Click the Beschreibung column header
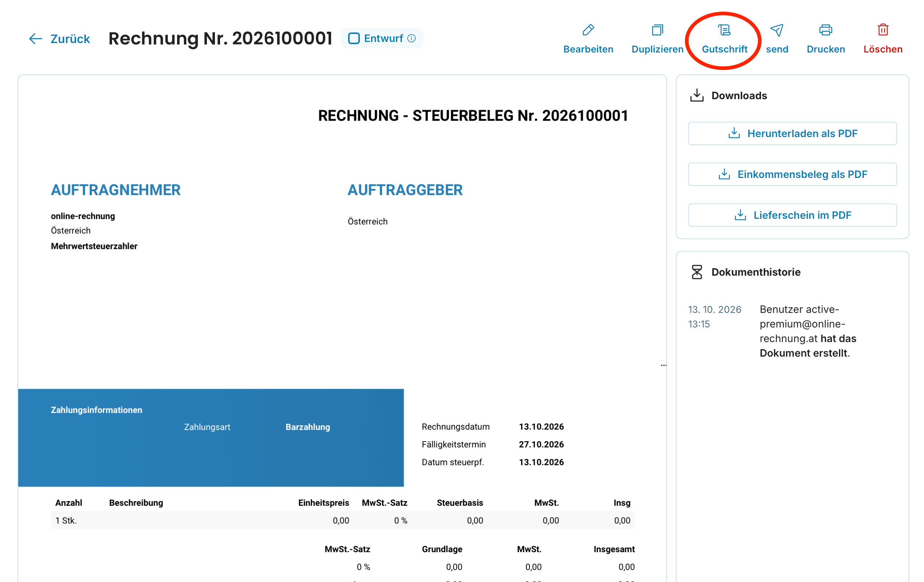This screenshot has width=924, height=582. coord(136,503)
